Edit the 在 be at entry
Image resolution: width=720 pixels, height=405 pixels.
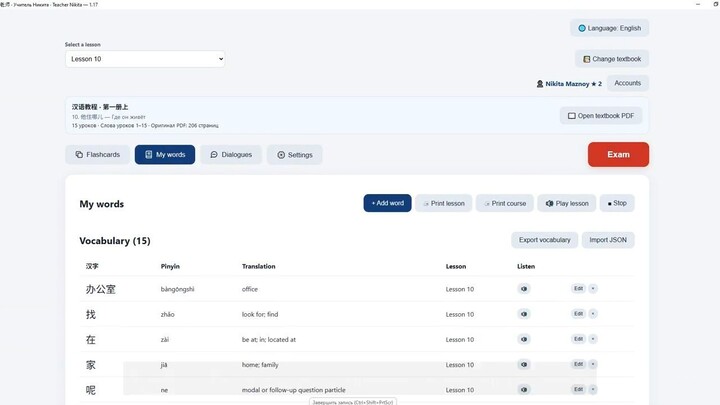pyautogui.click(x=578, y=339)
